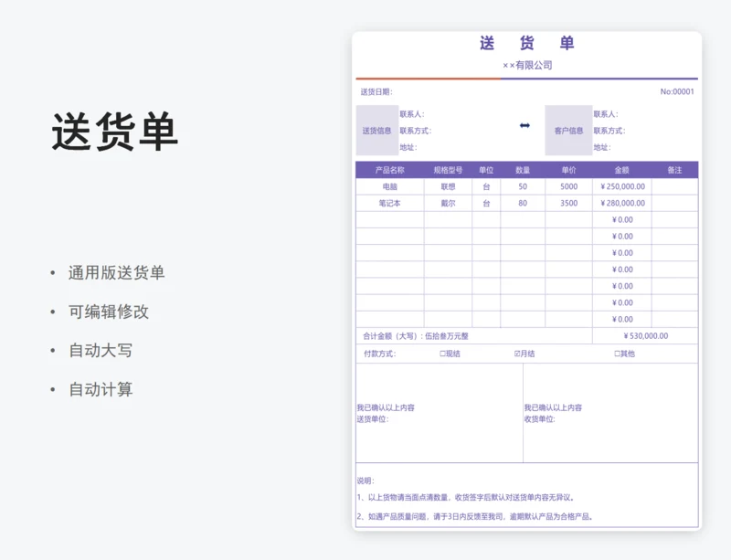Click 地址 field under 送货信息
The width and height of the screenshot is (731, 560).
click(408, 148)
